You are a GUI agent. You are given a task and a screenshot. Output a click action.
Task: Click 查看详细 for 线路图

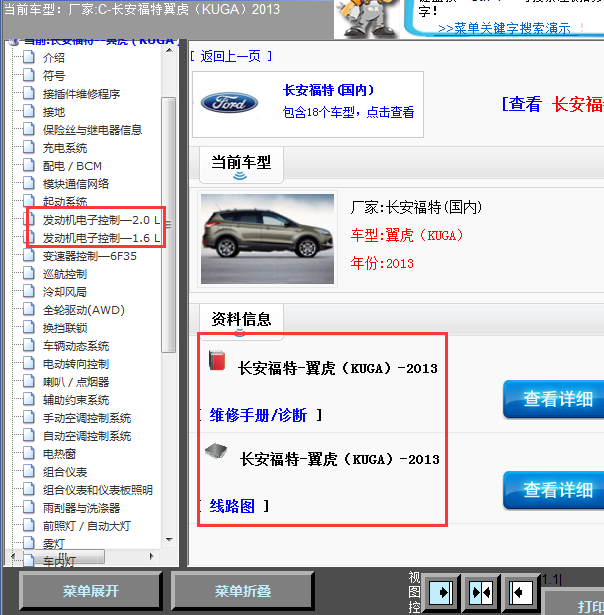[554, 490]
